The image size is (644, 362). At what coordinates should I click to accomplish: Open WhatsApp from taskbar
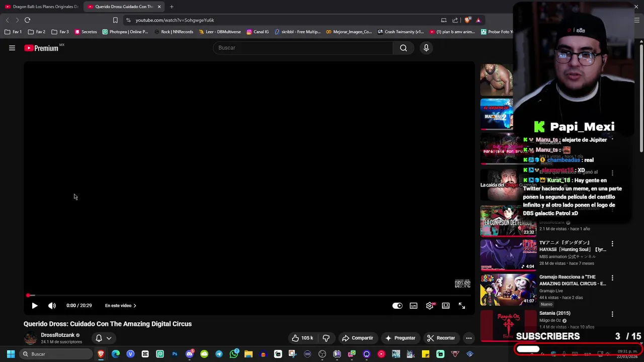click(234, 354)
